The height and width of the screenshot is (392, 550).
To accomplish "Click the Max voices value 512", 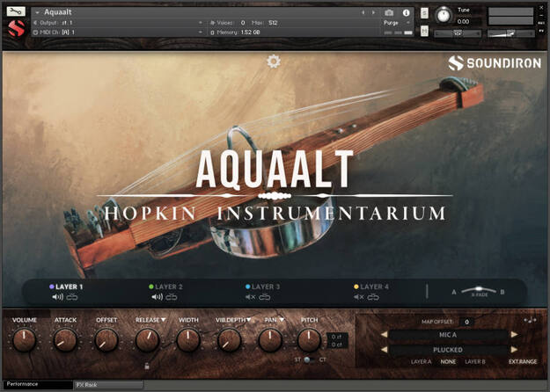I will tap(273, 23).
